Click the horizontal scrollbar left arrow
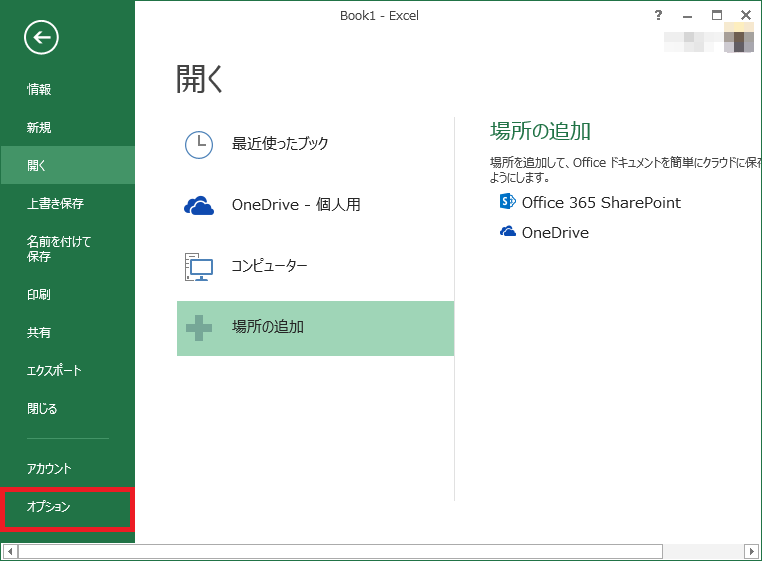The height and width of the screenshot is (561, 762). (10, 551)
